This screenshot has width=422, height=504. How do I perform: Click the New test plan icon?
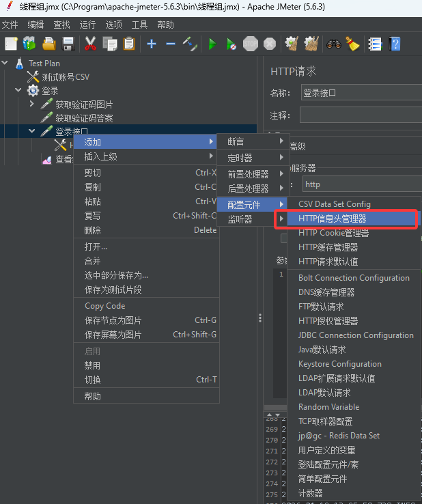11,44
